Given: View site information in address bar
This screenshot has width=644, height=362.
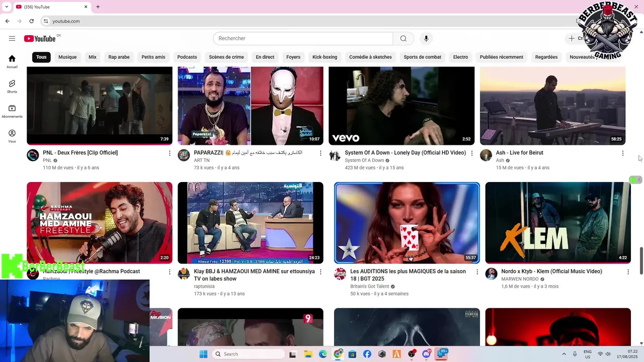Looking at the screenshot, I should point(46,21).
